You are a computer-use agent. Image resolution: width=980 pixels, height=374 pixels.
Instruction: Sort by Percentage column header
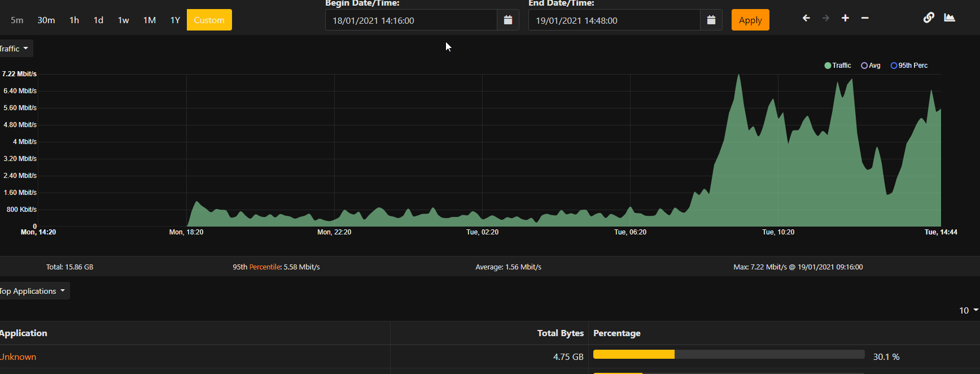tap(617, 333)
